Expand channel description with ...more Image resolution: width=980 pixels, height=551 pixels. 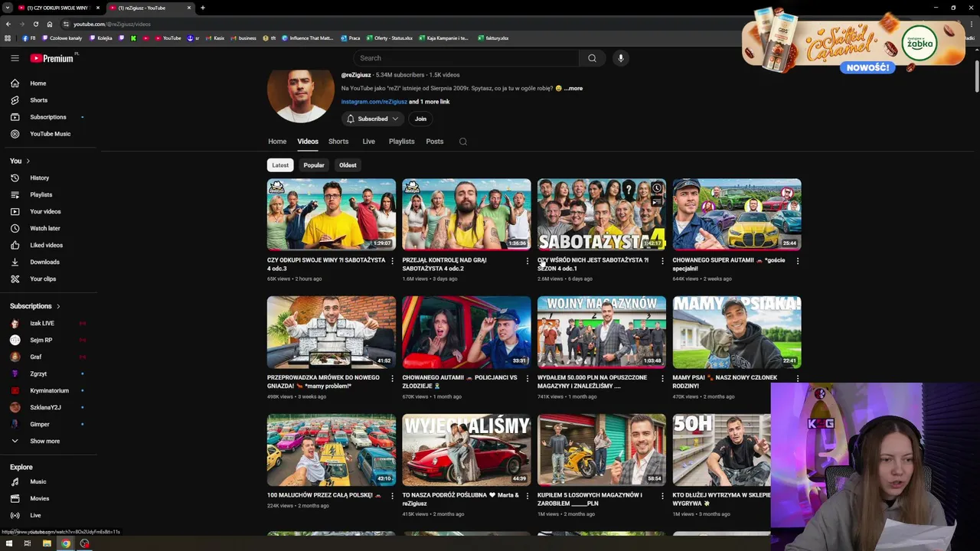point(573,88)
